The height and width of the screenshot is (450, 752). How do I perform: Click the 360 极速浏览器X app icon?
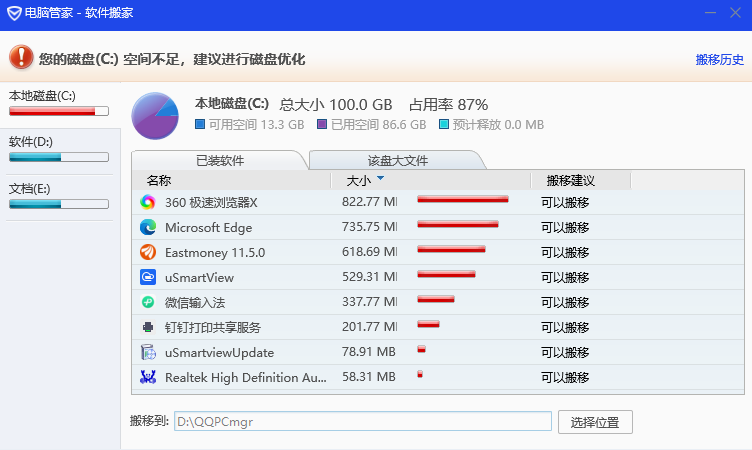coord(148,202)
